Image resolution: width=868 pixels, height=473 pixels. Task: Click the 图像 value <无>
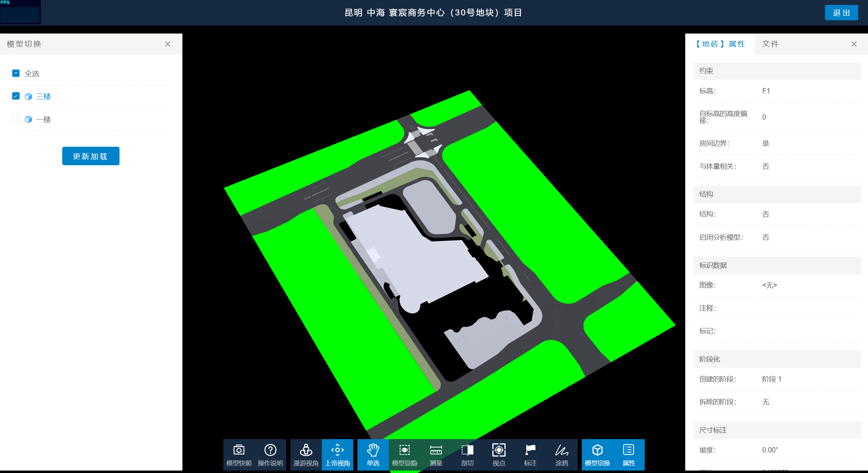(769, 285)
